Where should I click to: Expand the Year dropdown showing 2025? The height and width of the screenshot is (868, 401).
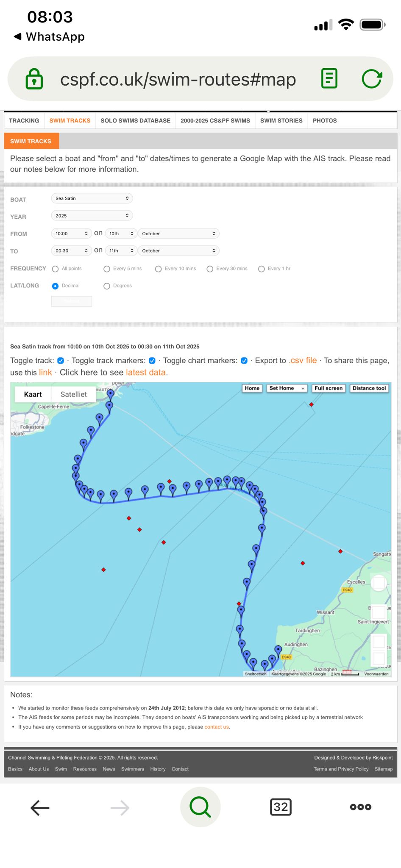[92, 216]
